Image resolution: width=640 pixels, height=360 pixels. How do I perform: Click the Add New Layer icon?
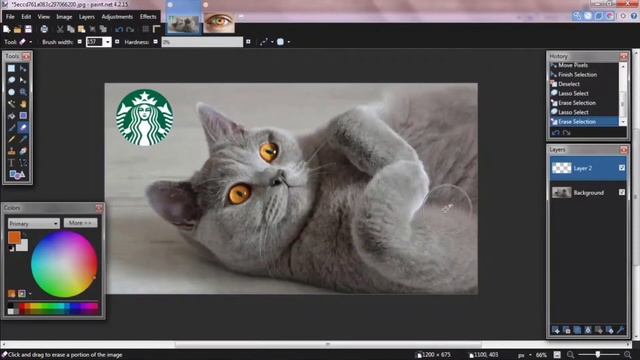click(x=556, y=330)
